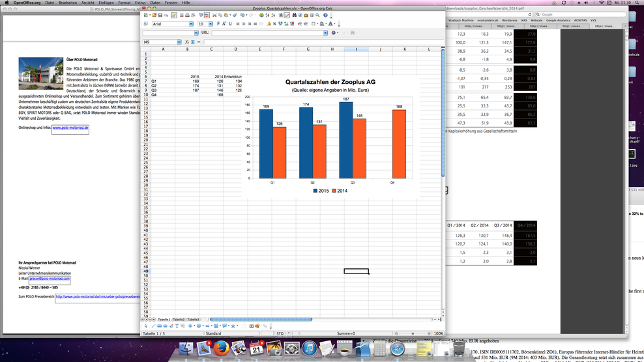The height and width of the screenshot is (362, 644).
Task: Click the Insert Chart icon
Action: 281,15
